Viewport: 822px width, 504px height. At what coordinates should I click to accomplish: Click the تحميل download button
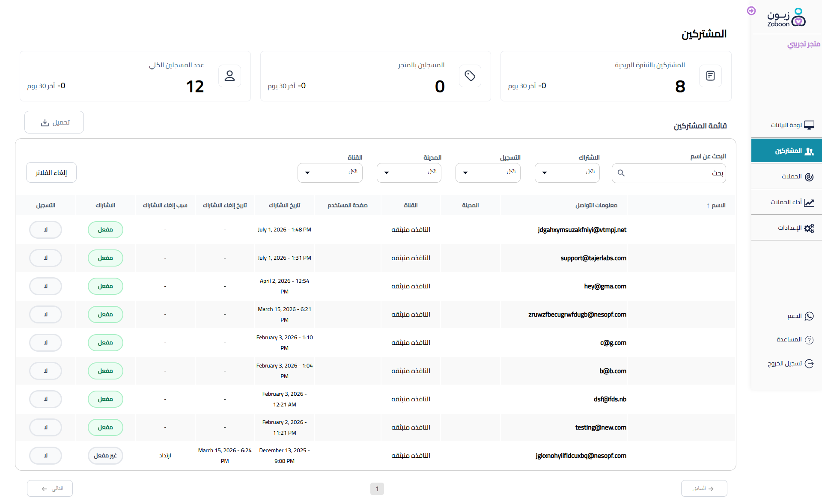click(54, 122)
